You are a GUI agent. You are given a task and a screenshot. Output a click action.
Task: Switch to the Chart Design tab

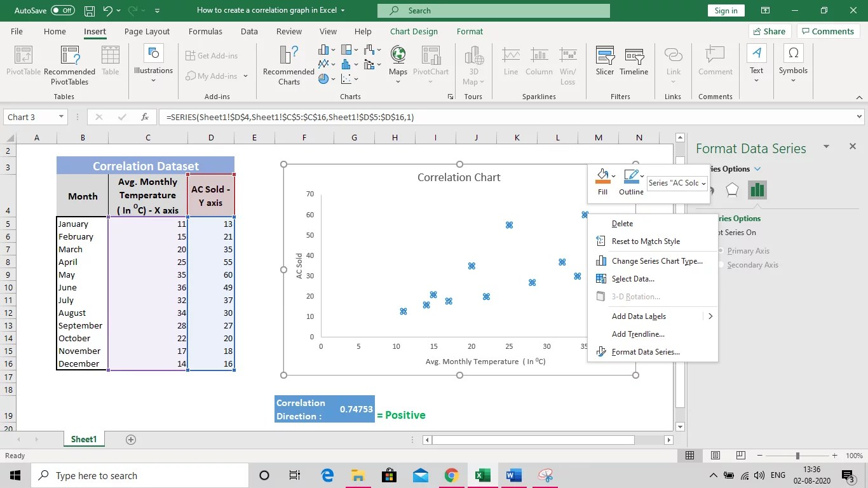(414, 31)
